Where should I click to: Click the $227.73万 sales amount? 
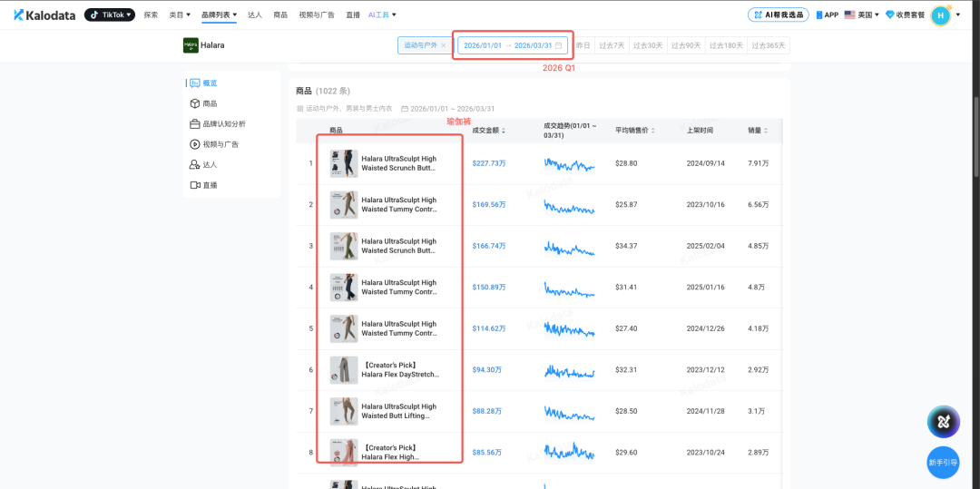(x=489, y=163)
